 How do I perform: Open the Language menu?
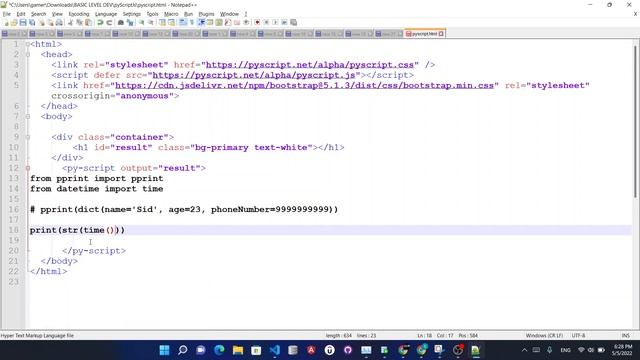pos(106,14)
